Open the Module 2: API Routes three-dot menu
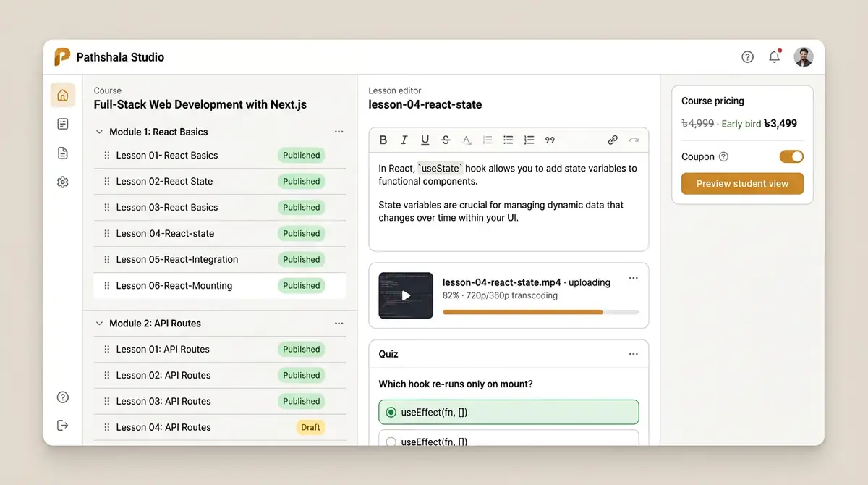Screen dimensions: 868x485 [339, 323]
